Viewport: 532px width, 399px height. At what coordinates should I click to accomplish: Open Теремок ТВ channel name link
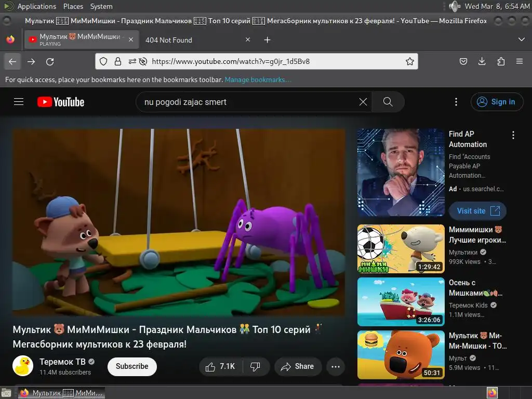click(x=62, y=362)
